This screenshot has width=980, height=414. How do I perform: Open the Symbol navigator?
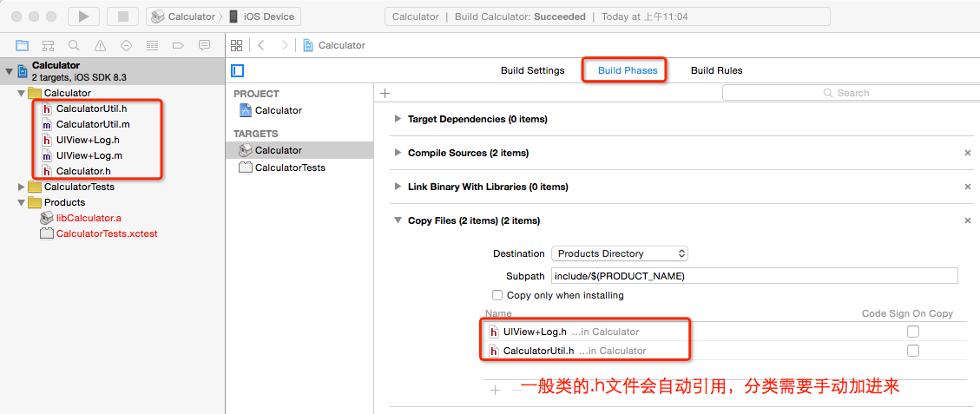click(48, 45)
